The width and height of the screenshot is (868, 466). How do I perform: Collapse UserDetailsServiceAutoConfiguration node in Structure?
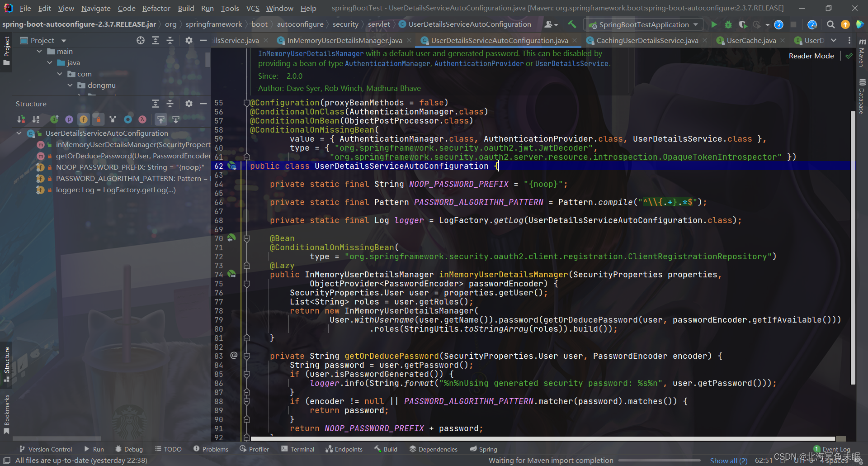point(19,133)
